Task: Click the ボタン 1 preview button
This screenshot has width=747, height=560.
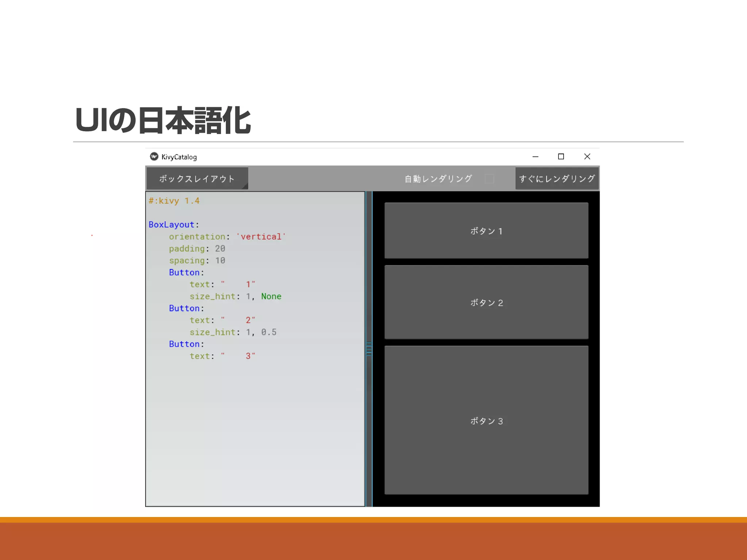Action: (x=486, y=231)
